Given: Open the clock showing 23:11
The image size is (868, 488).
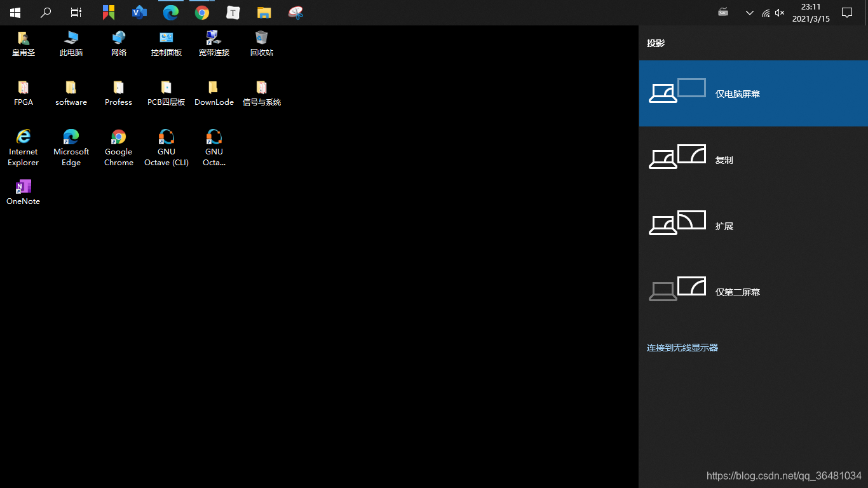Looking at the screenshot, I should pos(811,13).
